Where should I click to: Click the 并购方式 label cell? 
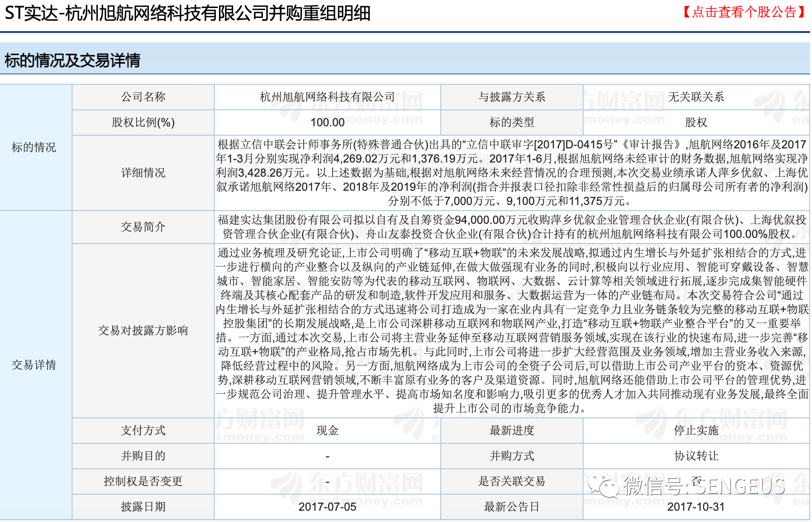point(512,456)
